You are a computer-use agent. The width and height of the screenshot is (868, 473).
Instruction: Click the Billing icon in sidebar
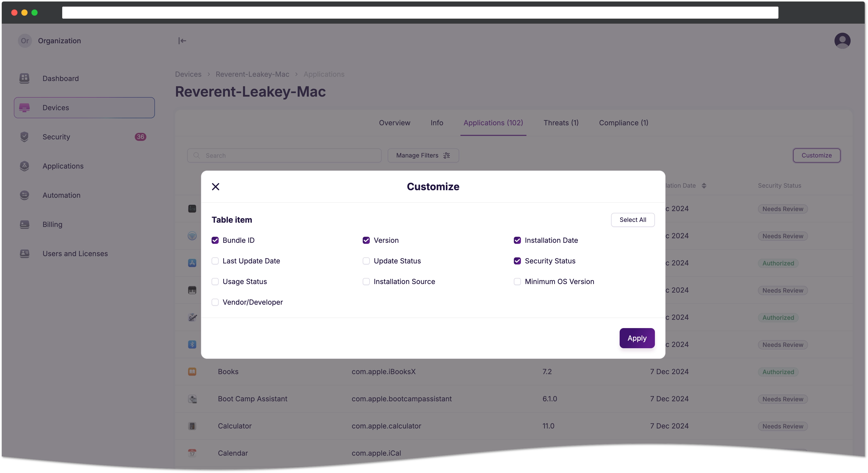click(x=24, y=224)
